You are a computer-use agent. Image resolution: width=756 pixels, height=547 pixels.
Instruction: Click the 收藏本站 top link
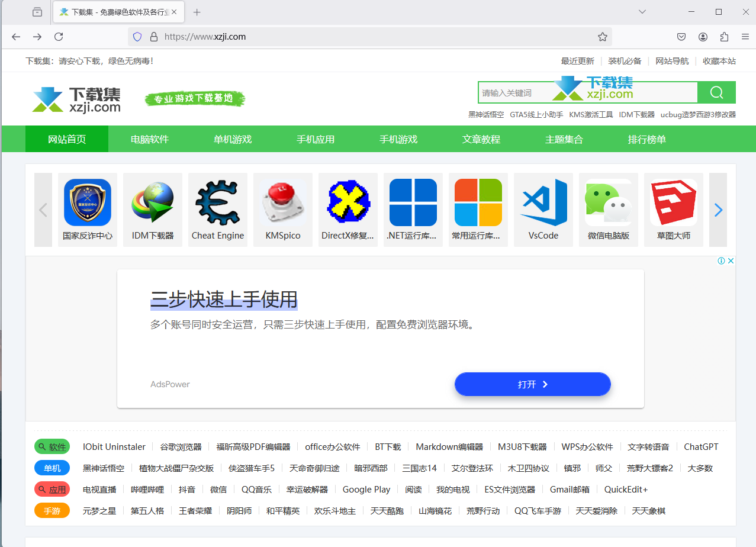[x=719, y=61]
